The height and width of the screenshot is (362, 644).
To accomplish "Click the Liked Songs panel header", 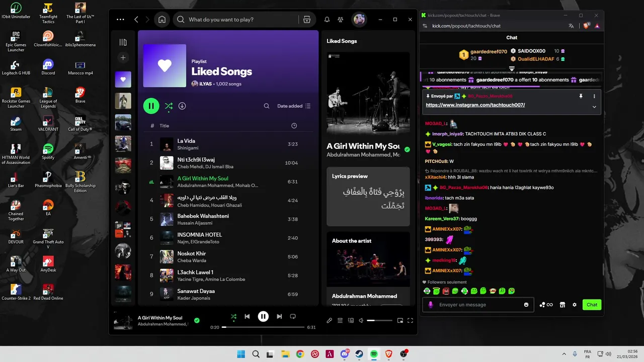I will [342, 41].
